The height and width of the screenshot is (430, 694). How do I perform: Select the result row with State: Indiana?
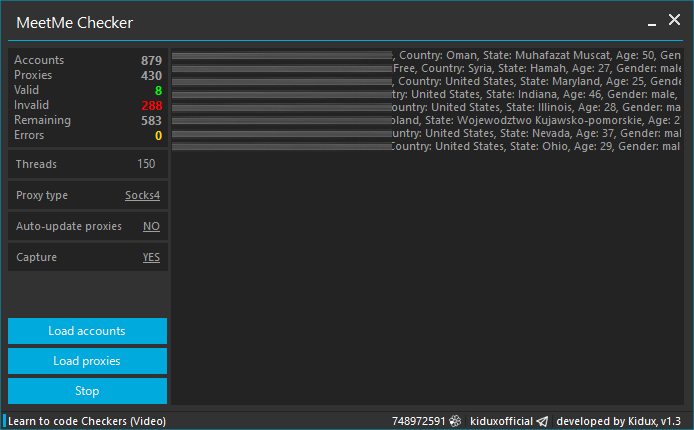427,94
